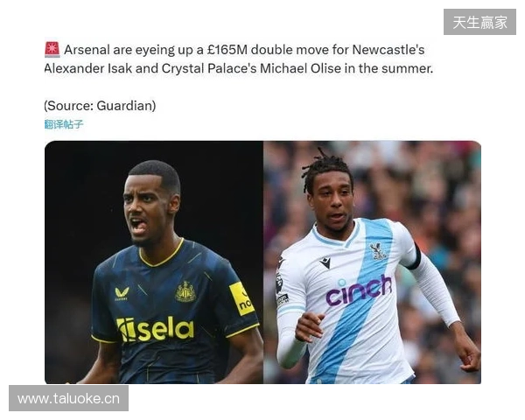The image size is (525, 420).
Task: Click the yellow Sela sponsor logo
Action: [x=155, y=330]
